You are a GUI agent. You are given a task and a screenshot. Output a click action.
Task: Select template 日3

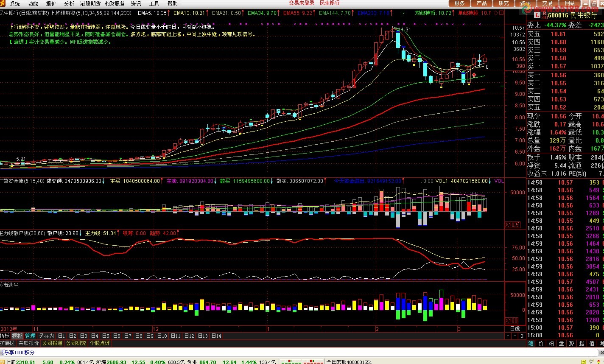pos(84,336)
